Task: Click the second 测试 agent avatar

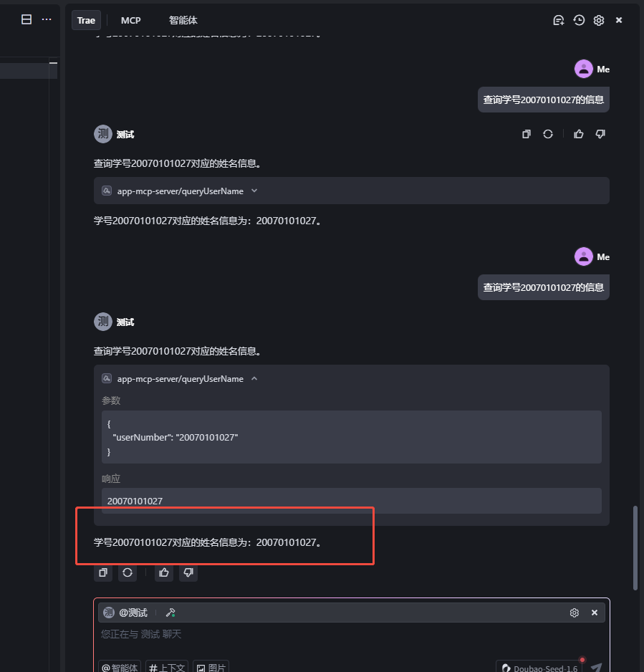Action: 103,322
